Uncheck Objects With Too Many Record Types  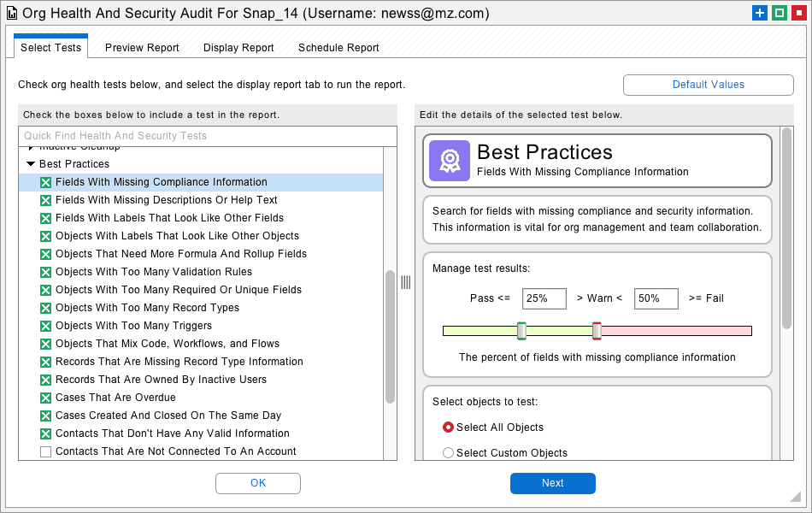(45, 309)
